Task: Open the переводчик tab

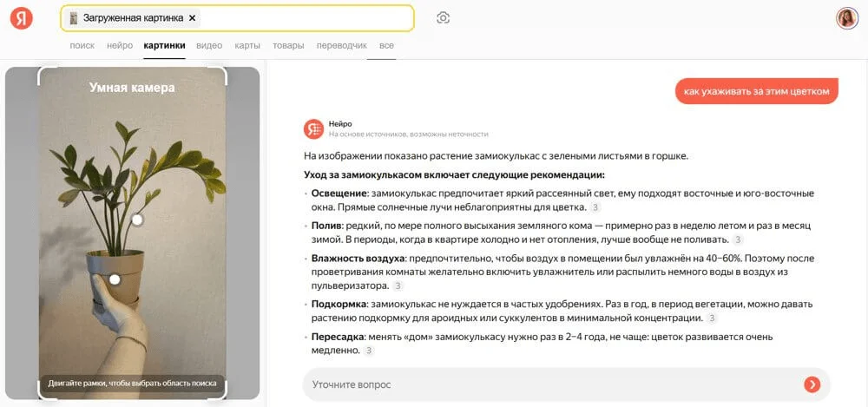Action: 341,45
